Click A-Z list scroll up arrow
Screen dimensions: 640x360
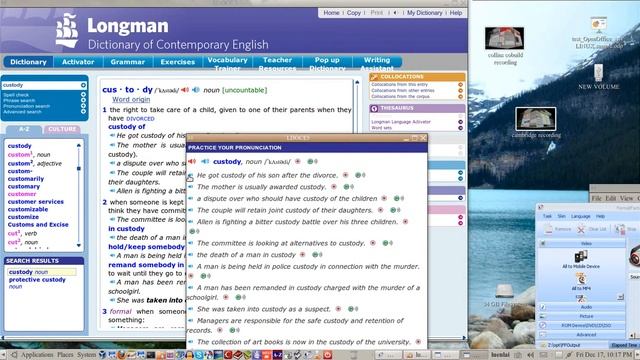(79, 146)
